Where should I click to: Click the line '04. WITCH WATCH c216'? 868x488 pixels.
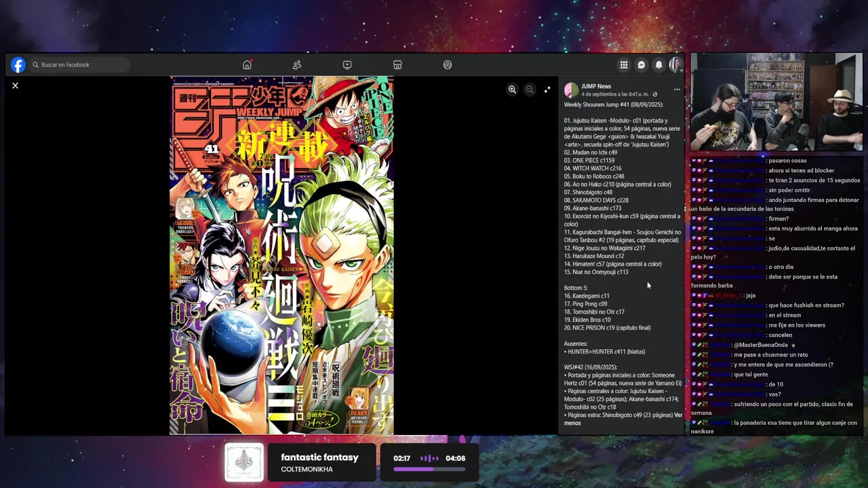tap(593, 168)
